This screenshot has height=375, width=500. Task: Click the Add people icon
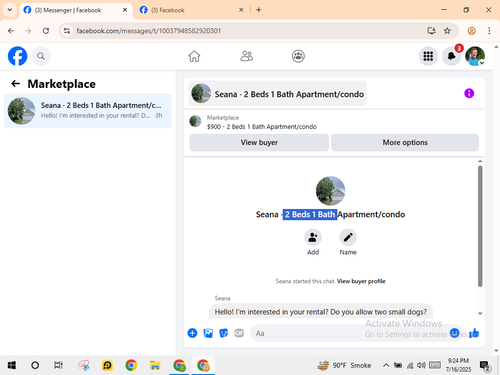pyautogui.click(x=313, y=237)
